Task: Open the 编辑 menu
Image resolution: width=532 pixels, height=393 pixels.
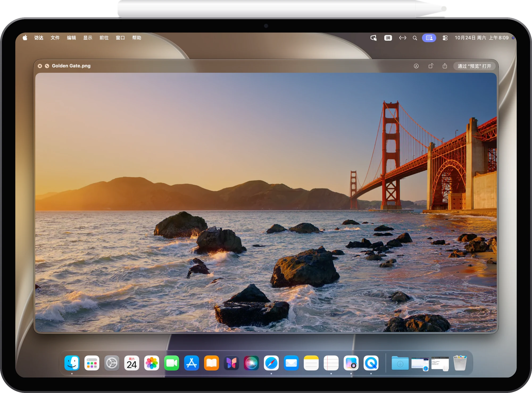Action: [x=71, y=38]
